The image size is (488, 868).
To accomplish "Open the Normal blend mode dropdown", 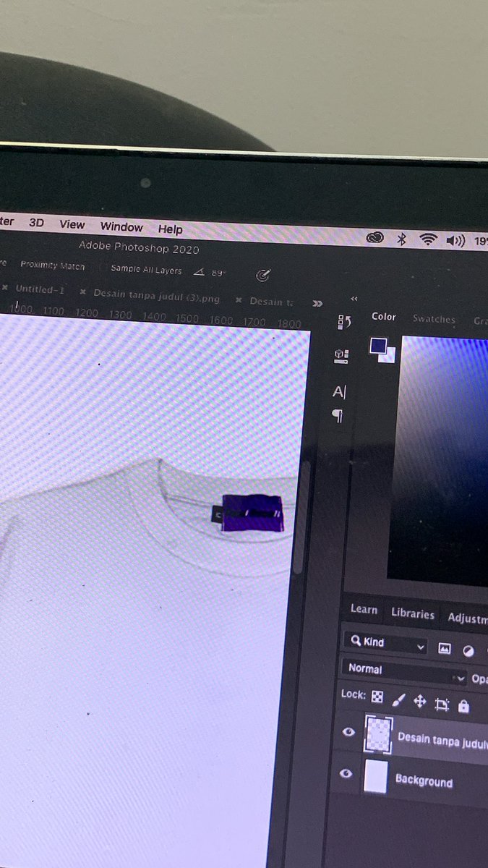I will tap(405, 672).
